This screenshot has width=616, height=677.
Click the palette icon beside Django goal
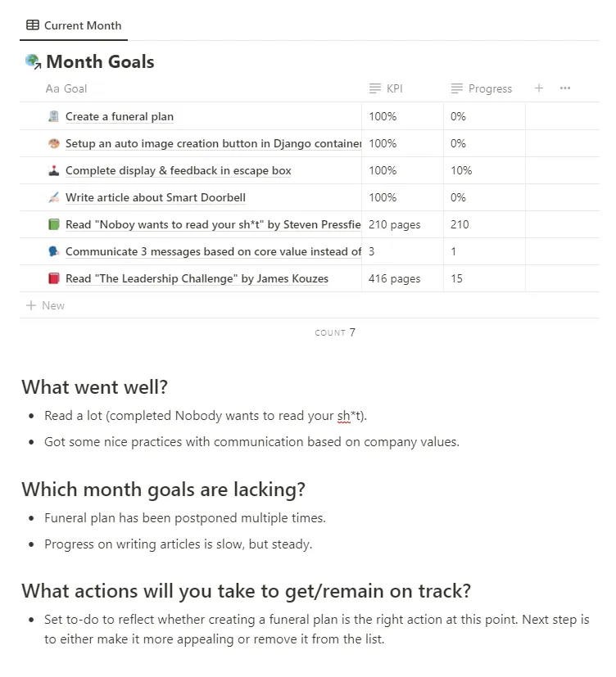pyautogui.click(x=54, y=143)
